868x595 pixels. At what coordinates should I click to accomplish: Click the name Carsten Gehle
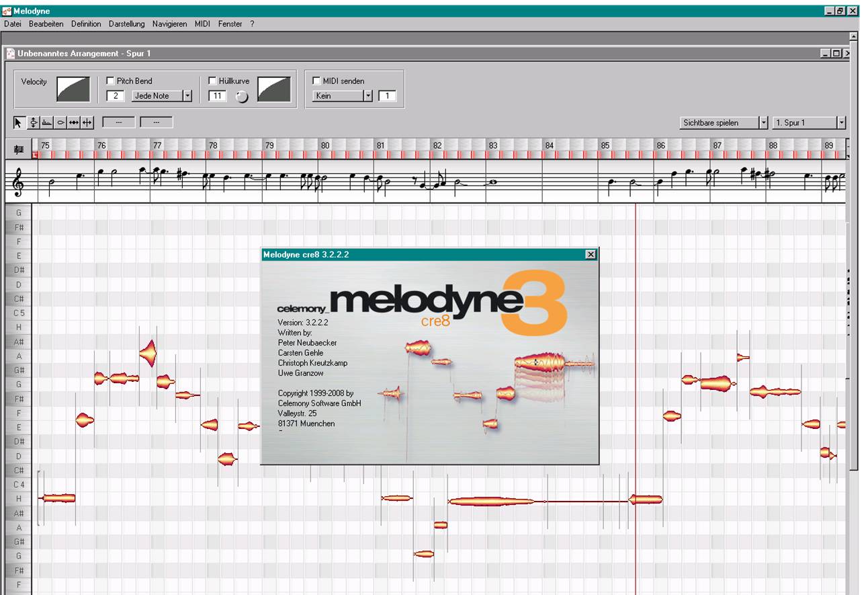(300, 353)
